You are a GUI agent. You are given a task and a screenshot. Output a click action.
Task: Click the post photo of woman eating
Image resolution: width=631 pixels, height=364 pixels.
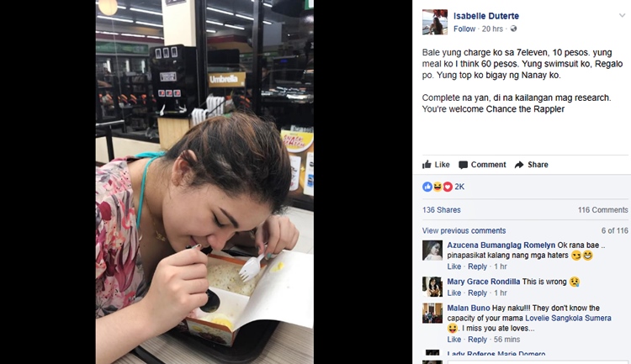click(x=204, y=182)
